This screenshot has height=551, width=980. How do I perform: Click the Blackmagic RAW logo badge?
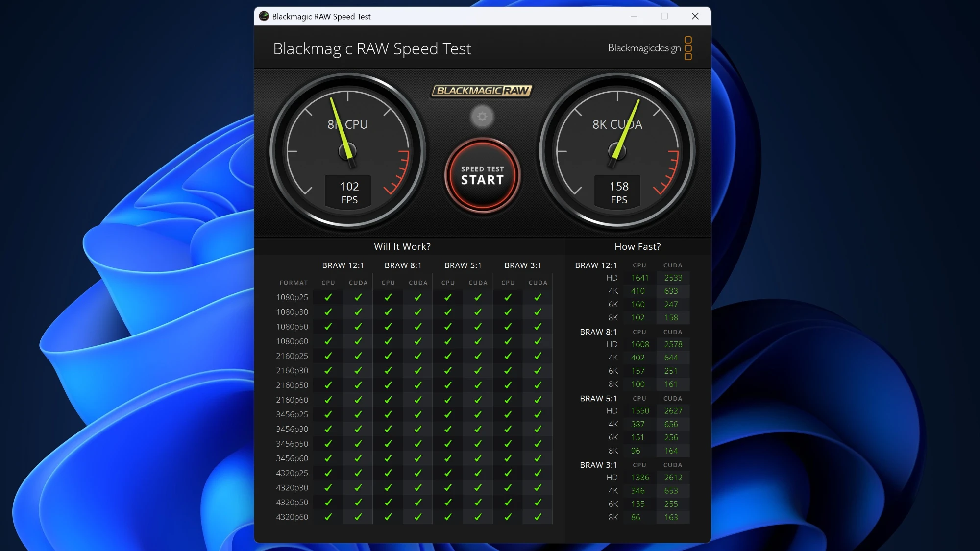coord(482,91)
